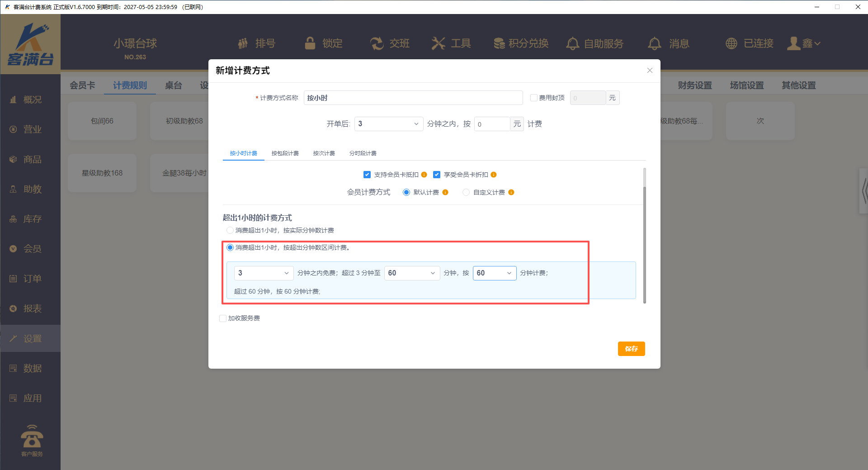Switch to 按包段计费 tab

tap(285, 153)
